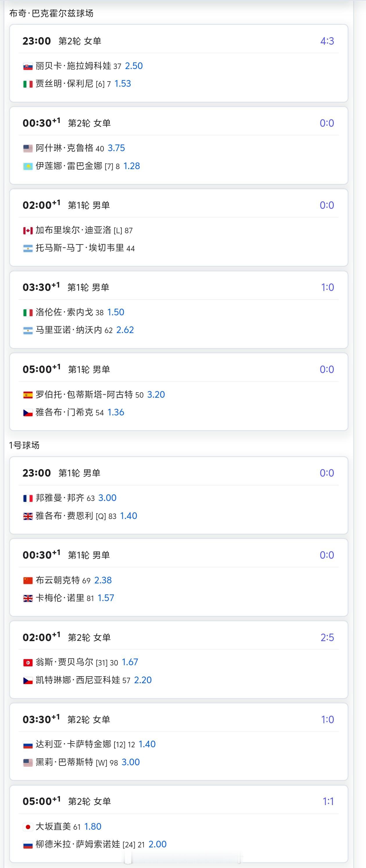The height and width of the screenshot is (868, 366).
Task: Open player 柳德米拉·萨姆索诺娃
Action: pyautogui.click(x=78, y=845)
